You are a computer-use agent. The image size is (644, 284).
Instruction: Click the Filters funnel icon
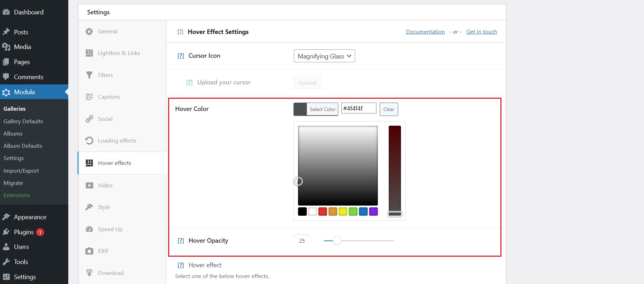point(89,75)
